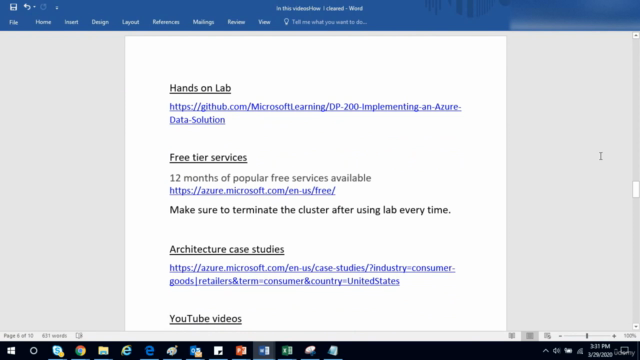This screenshot has width=640, height=360.
Task: Open Skype from the taskbar
Action: [58, 351]
